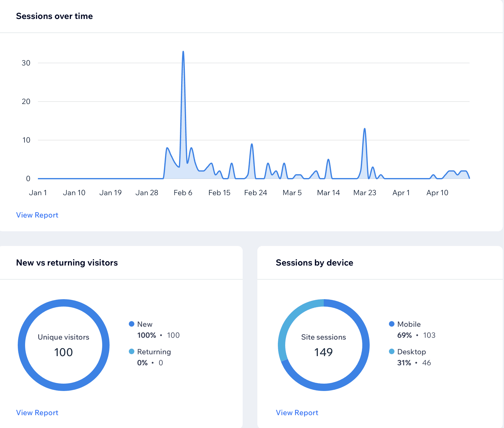Viewport: 504px width, 428px height.
Task: Click the 'Feb 24' axis label
Action: click(x=256, y=193)
